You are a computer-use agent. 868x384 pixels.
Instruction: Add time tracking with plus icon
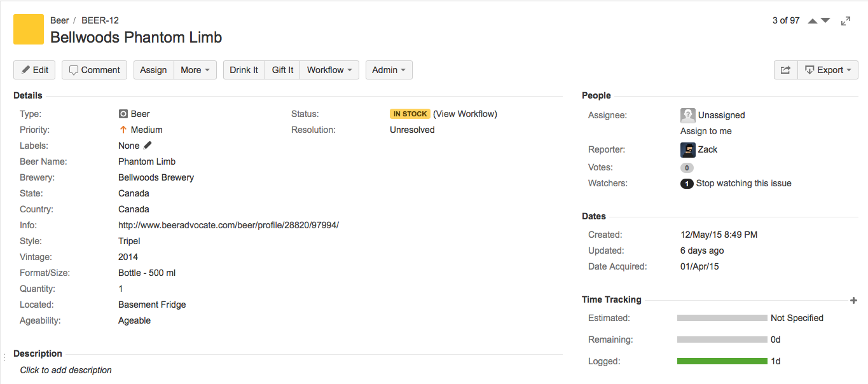pyautogui.click(x=853, y=300)
